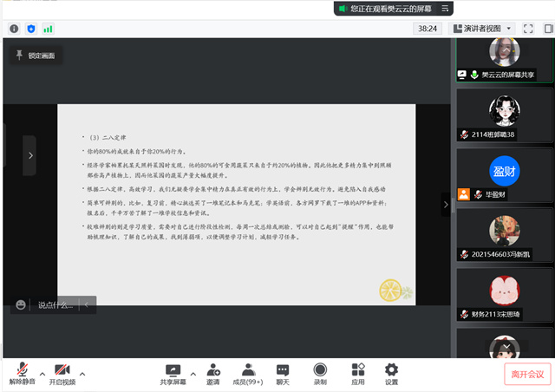Viewport: 555px width, 392px height.
Task: Select the 2021546603 participant avatar
Action: (505, 231)
